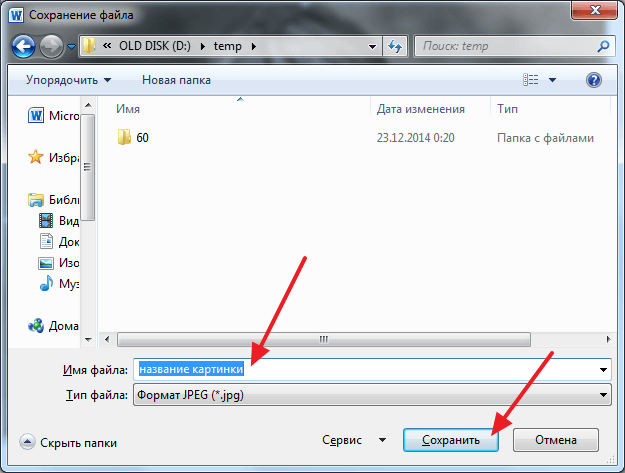
Task: Click the search magnifier icon
Action: pos(603,47)
